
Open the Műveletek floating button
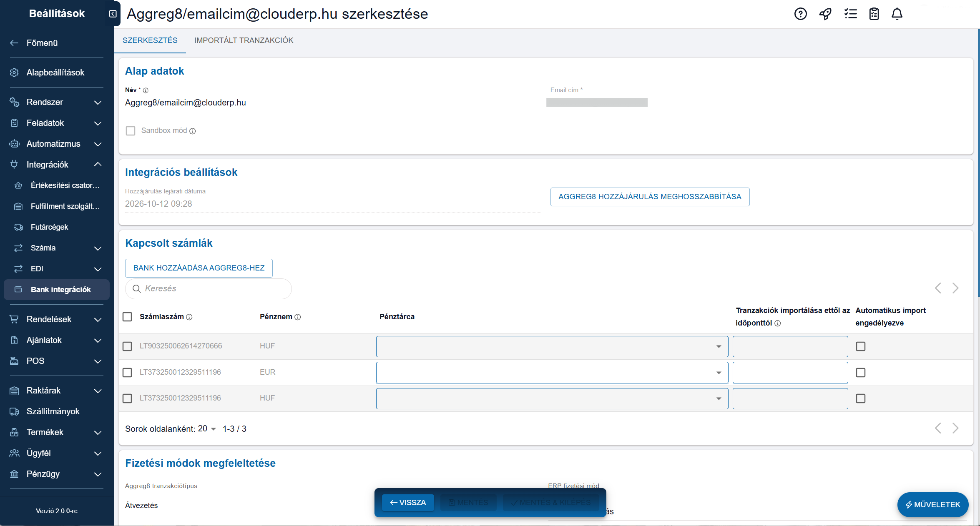(932, 505)
